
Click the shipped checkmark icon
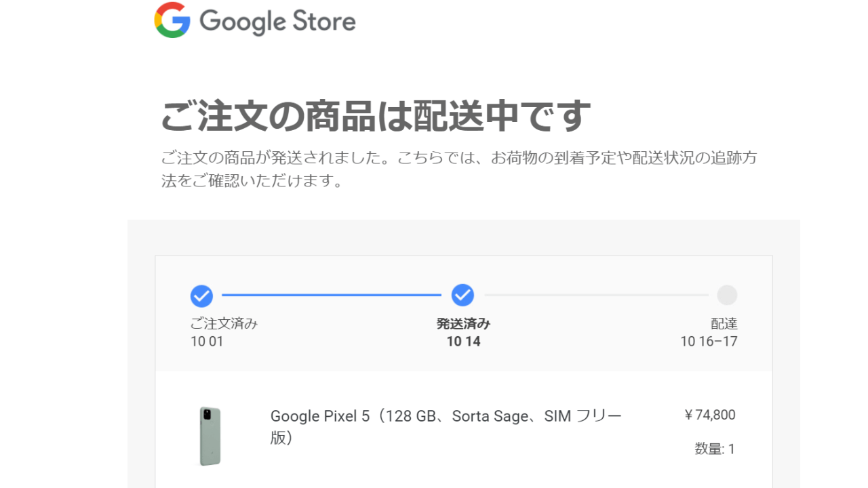tap(462, 296)
